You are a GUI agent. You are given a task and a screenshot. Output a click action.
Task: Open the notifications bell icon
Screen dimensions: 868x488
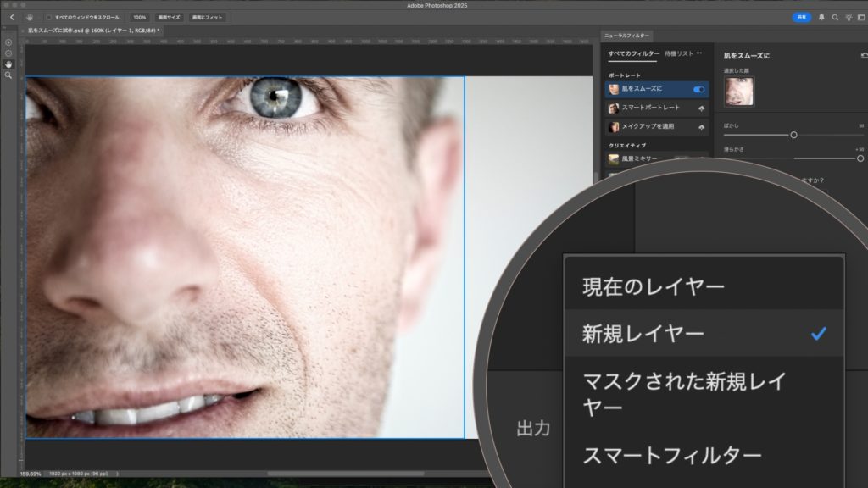[821, 17]
